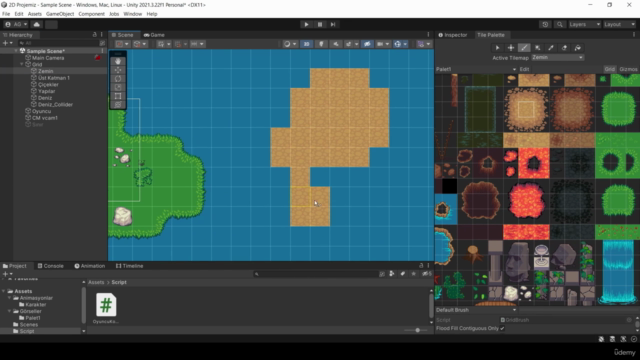Click the Hierarchy add plus button
This screenshot has height=360, width=640.
coord(5,43)
